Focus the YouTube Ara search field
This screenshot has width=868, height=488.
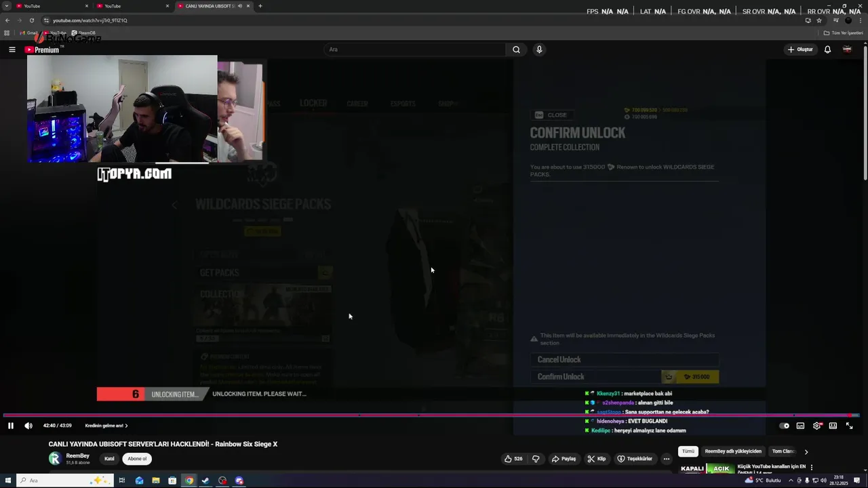click(x=415, y=49)
